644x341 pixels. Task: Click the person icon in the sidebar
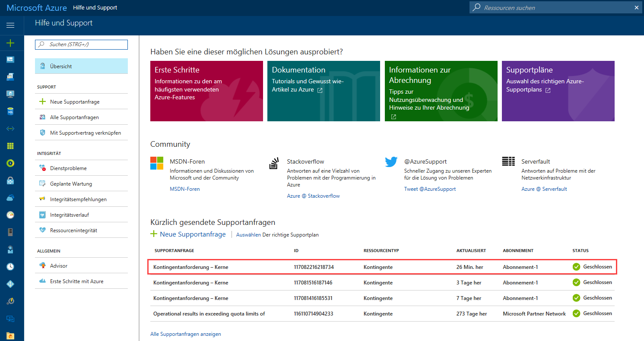coord(10,249)
